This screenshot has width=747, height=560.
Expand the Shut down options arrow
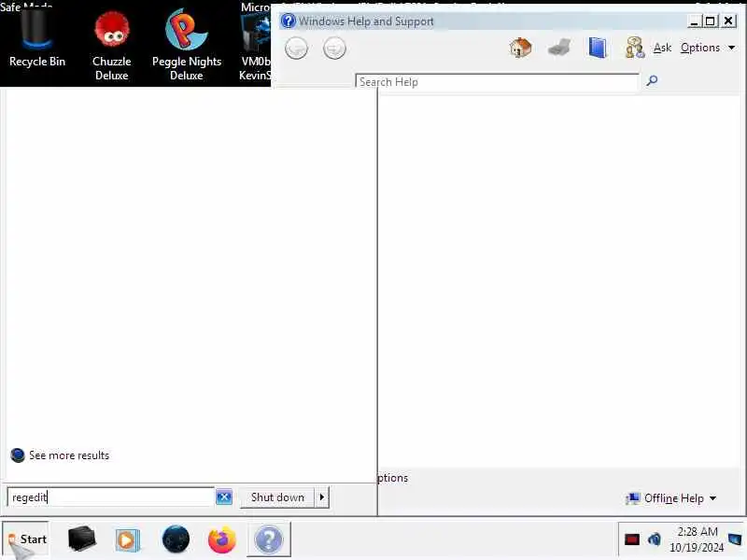pos(322,497)
